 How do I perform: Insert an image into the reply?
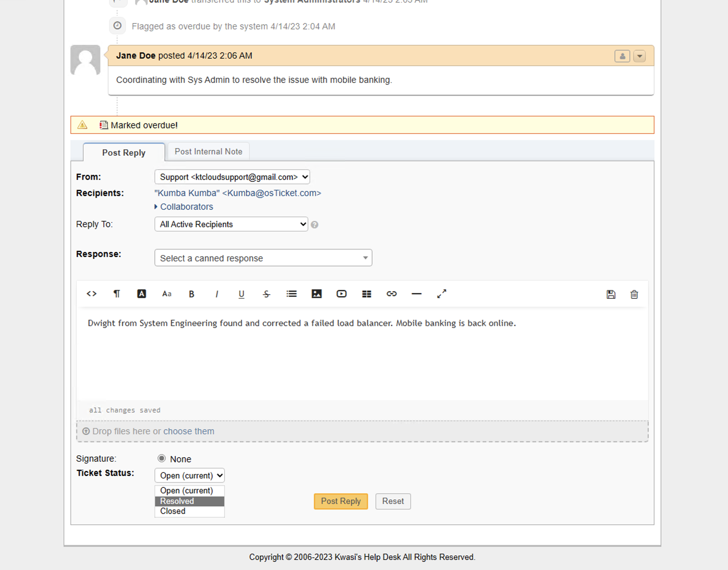click(x=317, y=294)
